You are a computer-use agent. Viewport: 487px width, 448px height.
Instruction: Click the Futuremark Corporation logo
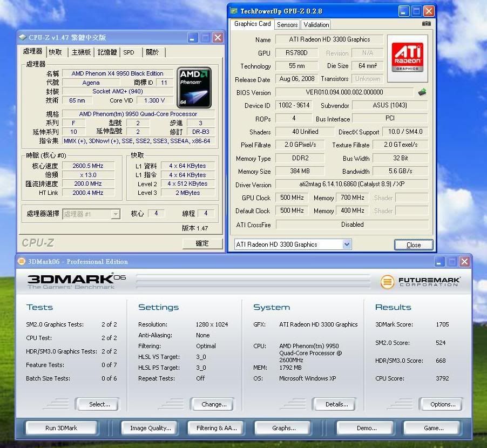[x=420, y=282]
